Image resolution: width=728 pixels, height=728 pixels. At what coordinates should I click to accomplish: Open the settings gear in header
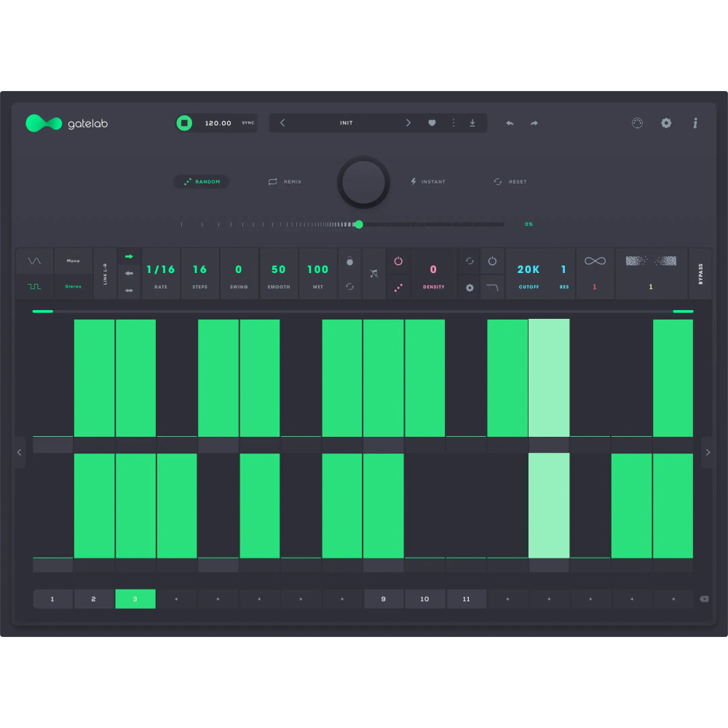pos(666,123)
